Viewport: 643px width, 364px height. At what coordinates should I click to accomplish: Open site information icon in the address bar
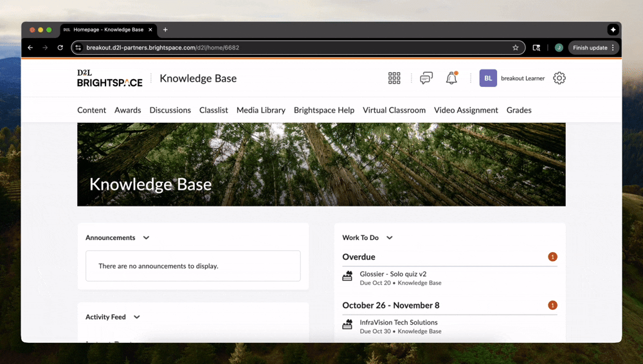click(78, 48)
